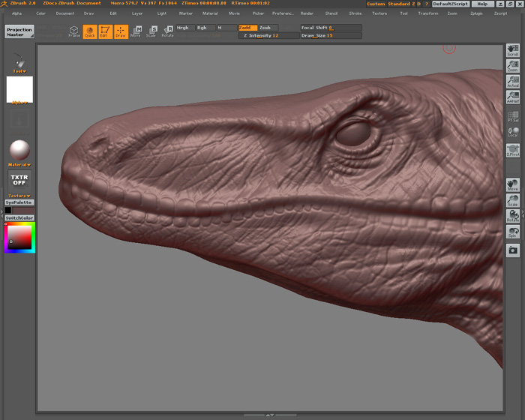Open the Material menu
This screenshot has width=525, height=420.
(210, 13)
